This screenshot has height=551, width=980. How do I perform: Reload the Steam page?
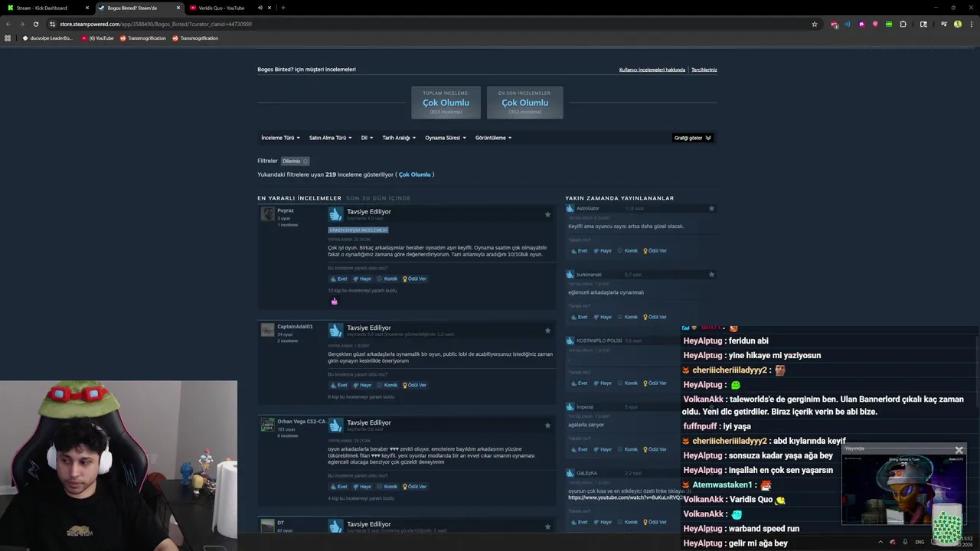36,24
